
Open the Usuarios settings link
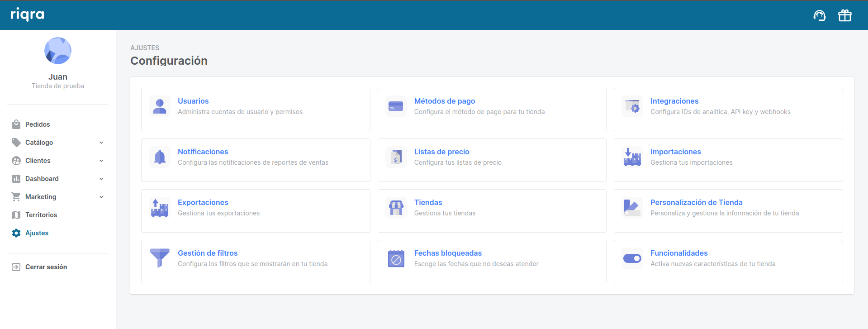pyautogui.click(x=193, y=101)
